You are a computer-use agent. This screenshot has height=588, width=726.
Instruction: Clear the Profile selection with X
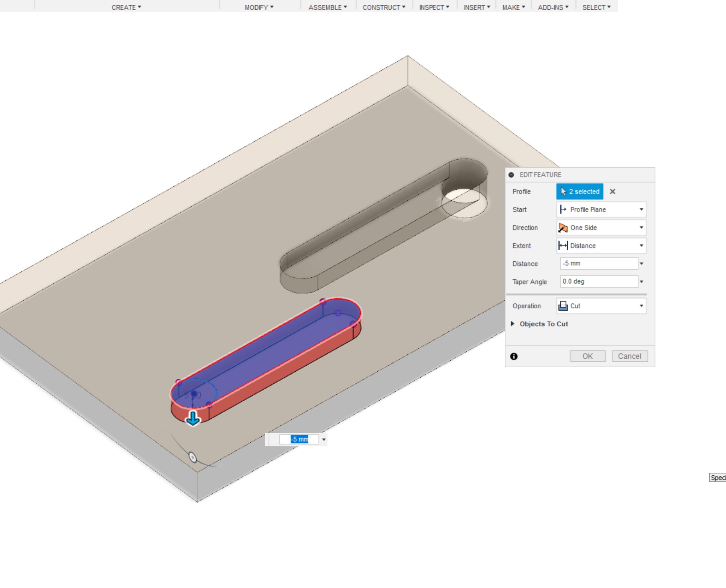tap(612, 191)
